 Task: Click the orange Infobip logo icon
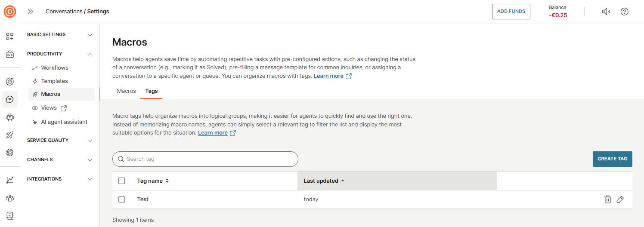[10, 12]
